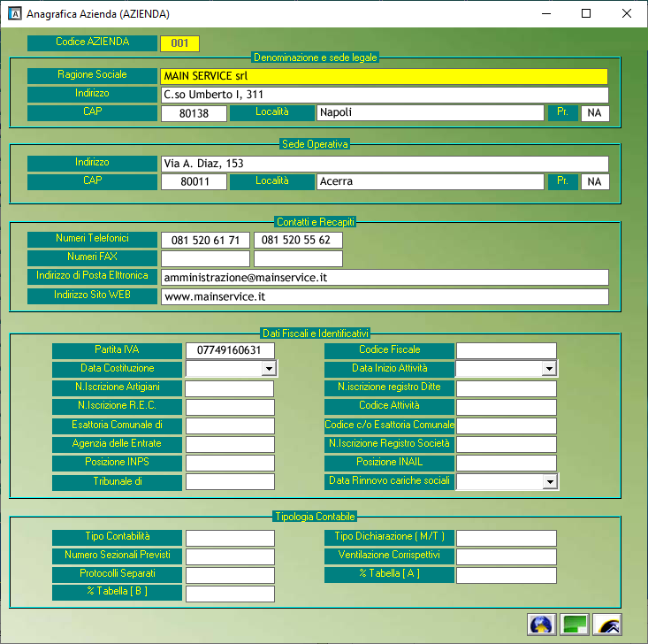The width and height of the screenshot is (648, 644).
Task: Click the CAP field 80138
Action: (x=194, y=113)
